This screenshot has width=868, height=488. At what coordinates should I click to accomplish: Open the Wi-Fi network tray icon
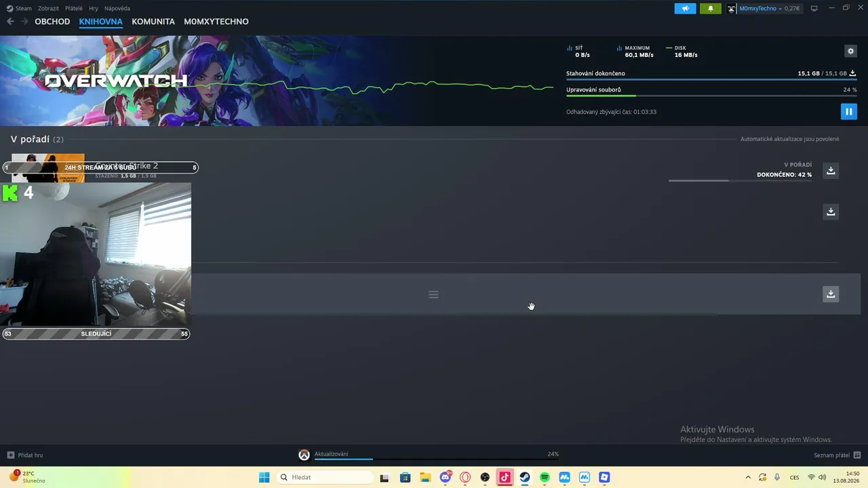[x=811, y=477]
